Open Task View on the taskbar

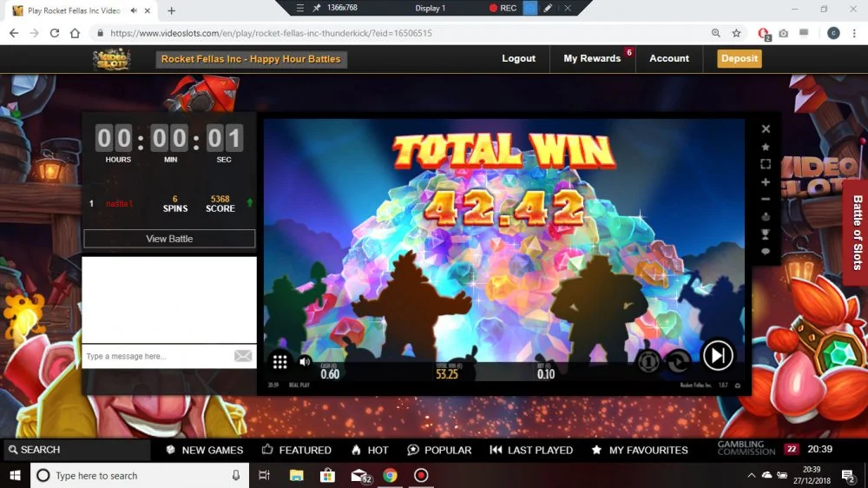point(264,475)
